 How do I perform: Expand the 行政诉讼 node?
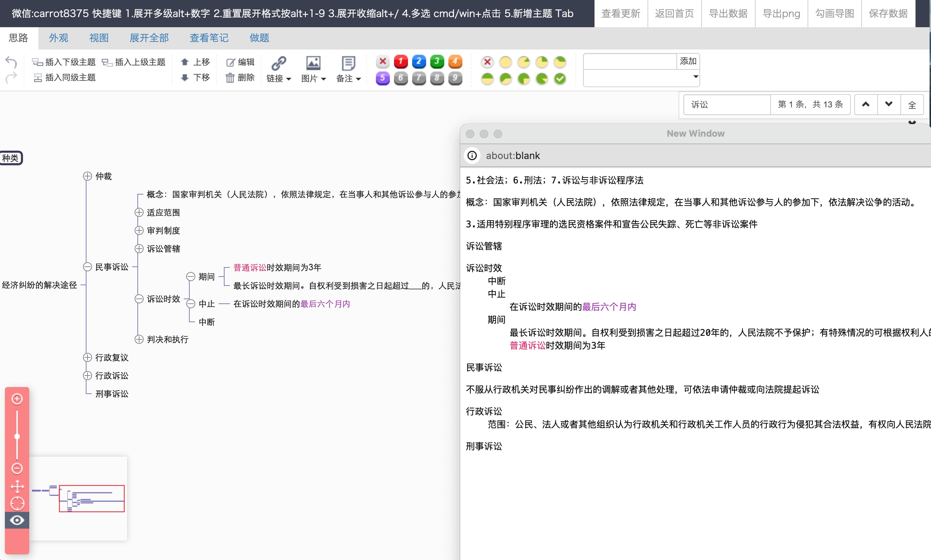click(x=88, y=376)
